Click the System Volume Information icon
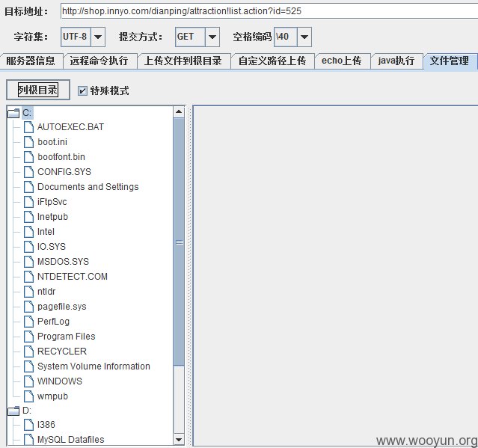 tap(28, 366)
